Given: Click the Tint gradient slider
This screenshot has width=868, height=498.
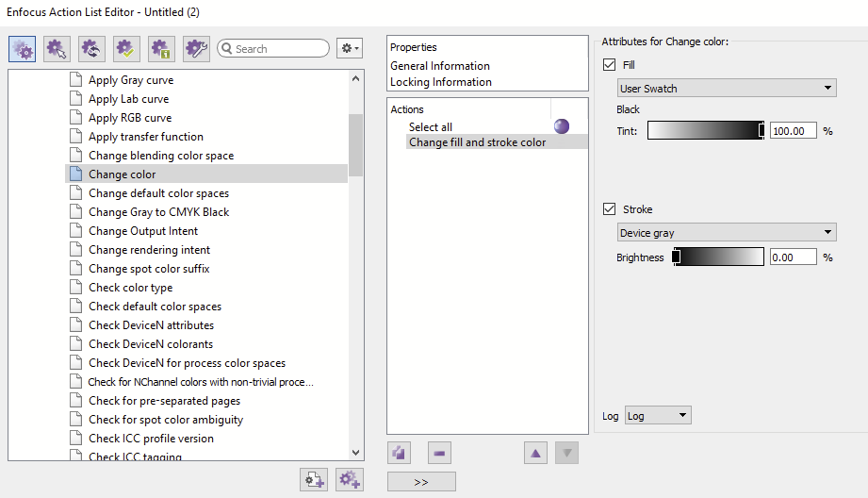Looking at the screenshot, I should pyautogui.click(x=706, y=131).
